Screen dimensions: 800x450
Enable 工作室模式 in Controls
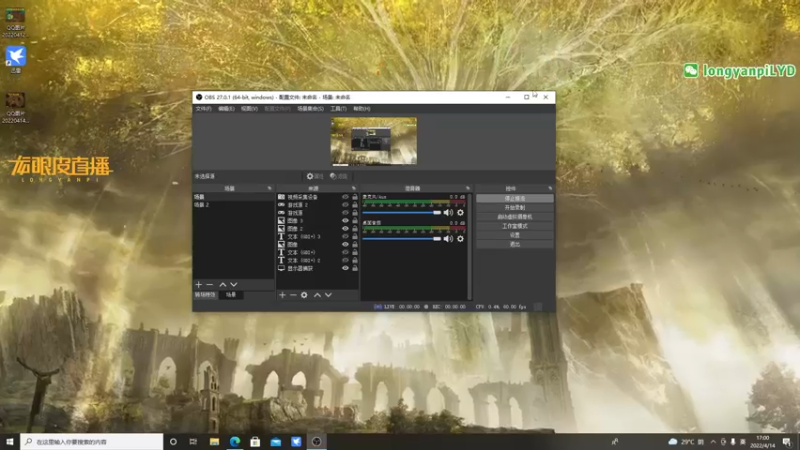[515, 226]
